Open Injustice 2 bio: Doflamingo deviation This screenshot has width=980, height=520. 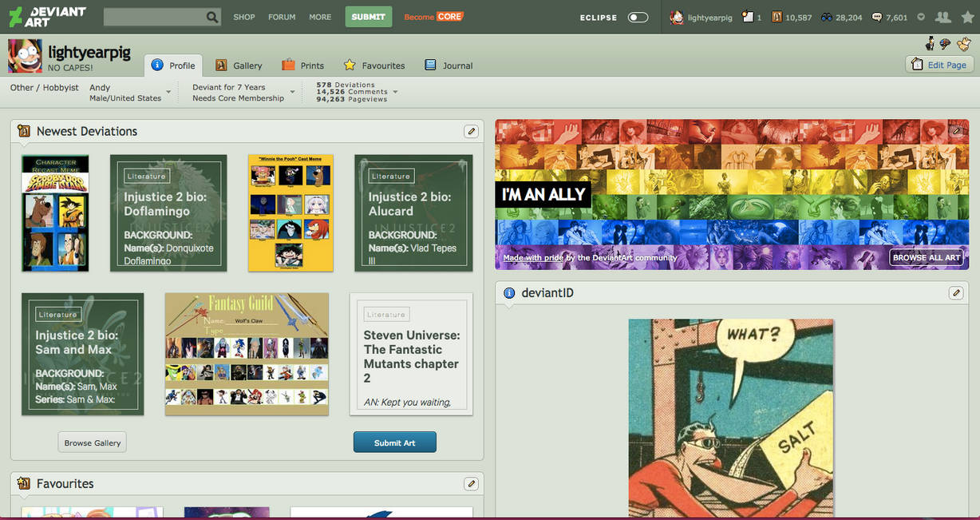pyautogui.click(x=168, y=213)
